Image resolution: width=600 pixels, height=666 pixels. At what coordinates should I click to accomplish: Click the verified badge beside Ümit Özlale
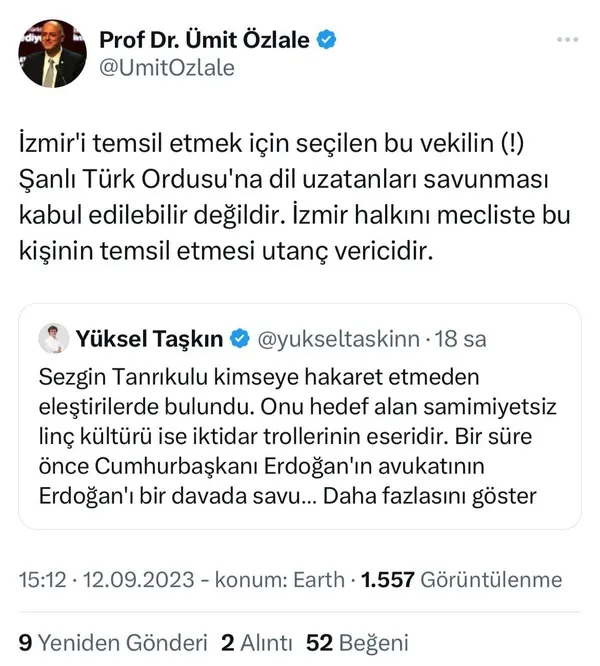pos(326,40)
